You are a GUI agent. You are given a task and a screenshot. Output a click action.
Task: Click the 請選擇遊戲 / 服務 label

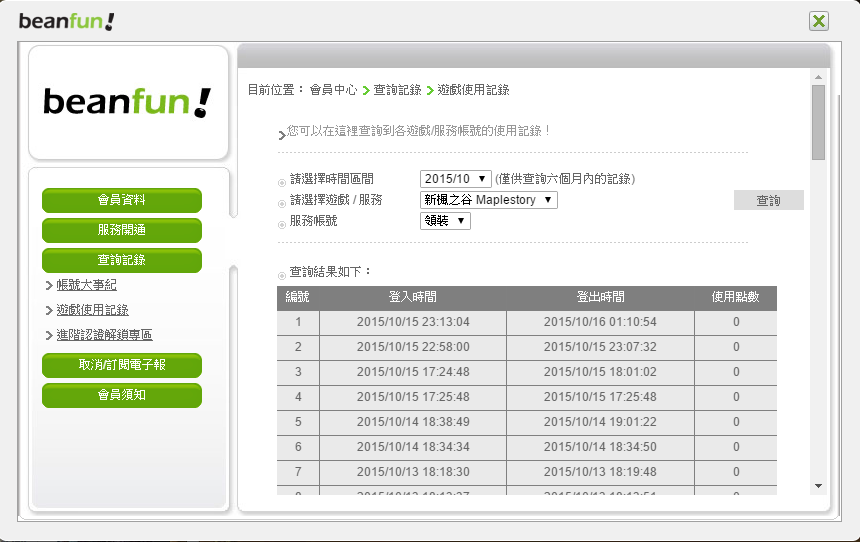(x=336, y=200)
